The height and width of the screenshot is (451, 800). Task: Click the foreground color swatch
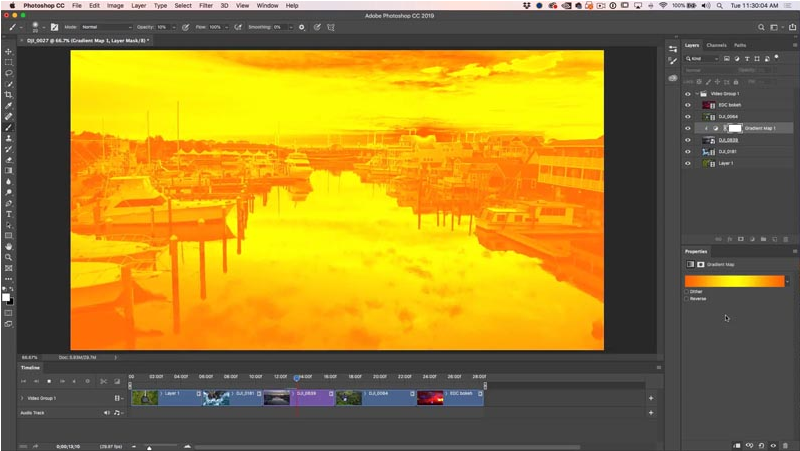6,297
